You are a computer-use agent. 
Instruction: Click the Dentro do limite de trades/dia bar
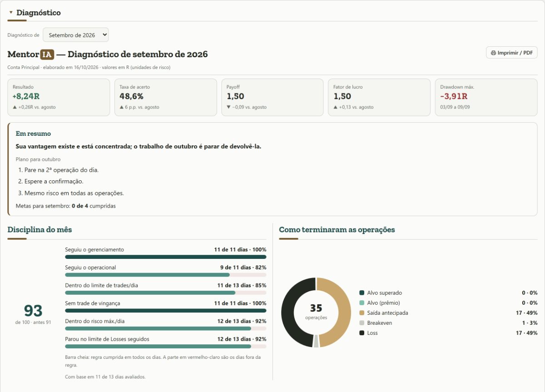pos(166,293)
